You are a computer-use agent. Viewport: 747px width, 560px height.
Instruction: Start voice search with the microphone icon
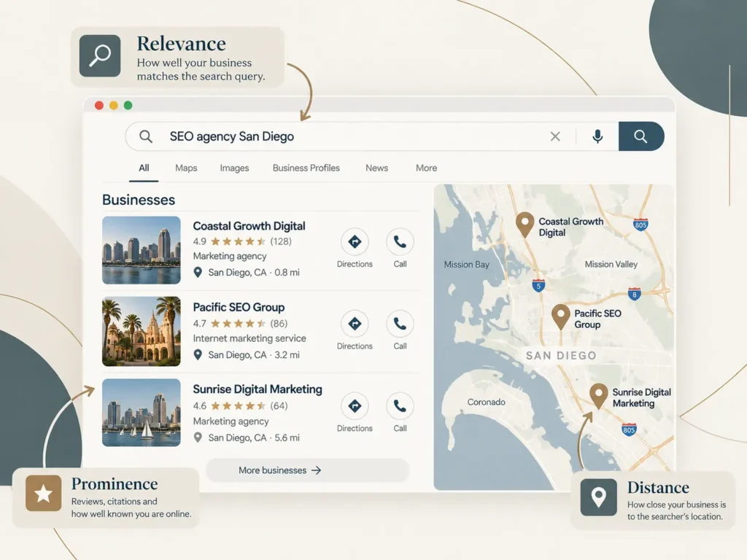click(597, 136)
